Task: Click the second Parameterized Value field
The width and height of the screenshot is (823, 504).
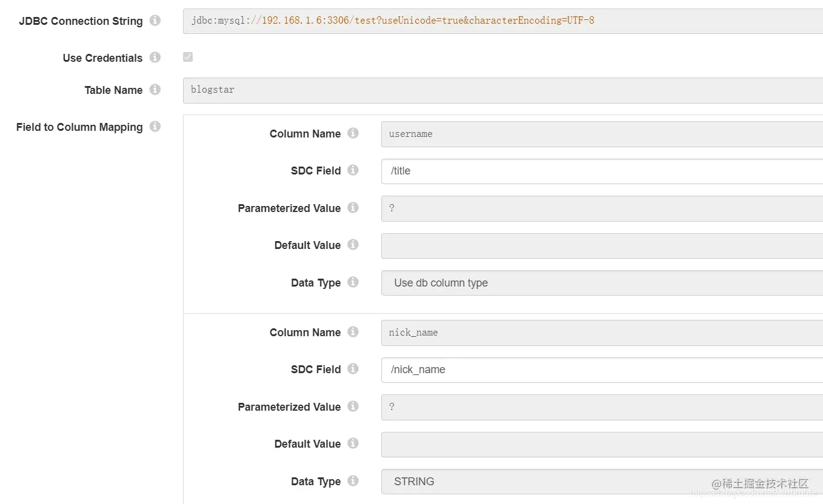Action: tap(602, 407)
